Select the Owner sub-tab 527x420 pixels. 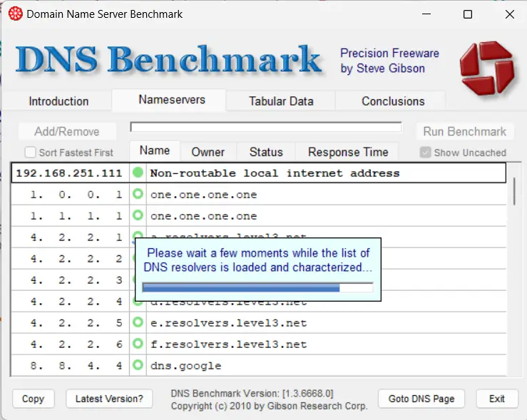(x=208, y=152)
